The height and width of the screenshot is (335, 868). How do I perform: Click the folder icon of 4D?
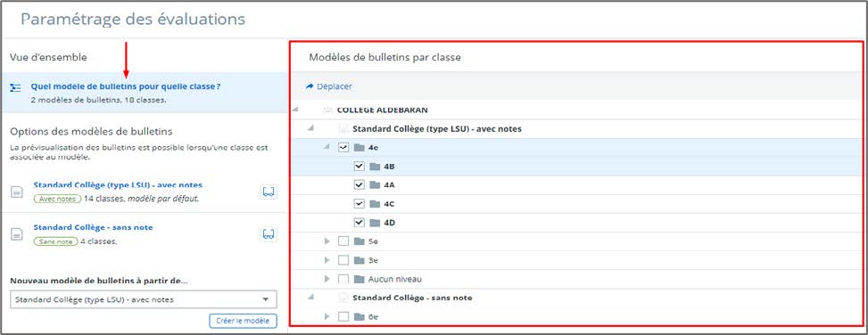[x=375, y=223]
